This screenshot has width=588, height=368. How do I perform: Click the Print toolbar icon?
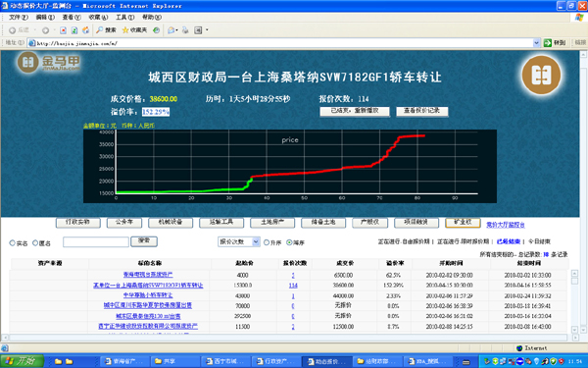pyautogui.click(x=185, y=30)
